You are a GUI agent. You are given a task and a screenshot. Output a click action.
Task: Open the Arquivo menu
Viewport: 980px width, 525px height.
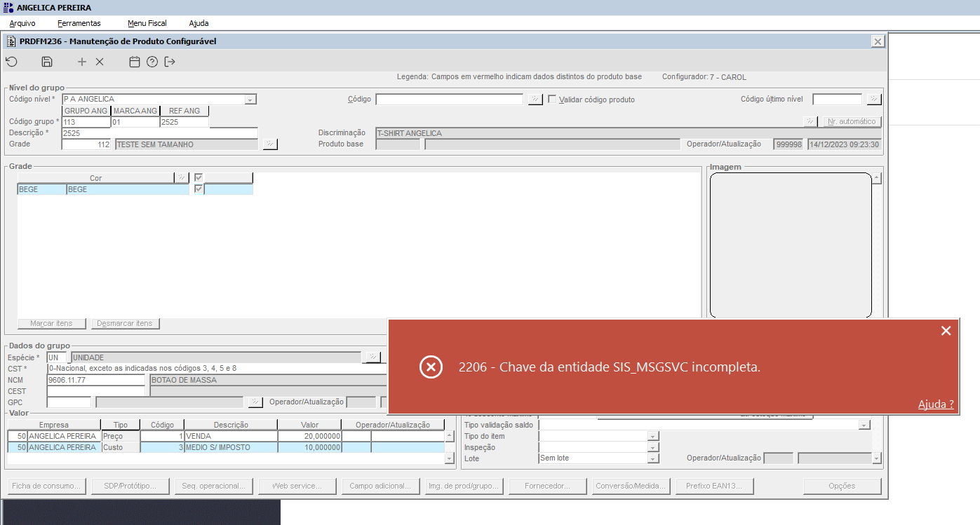tap(22, 23)
